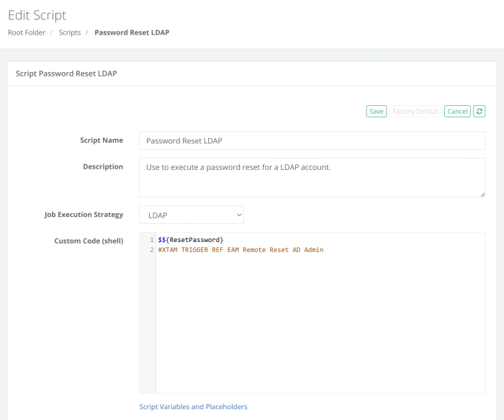Click into the Script Name field
Screen dimensions: 504x420
tap(312, 140)
